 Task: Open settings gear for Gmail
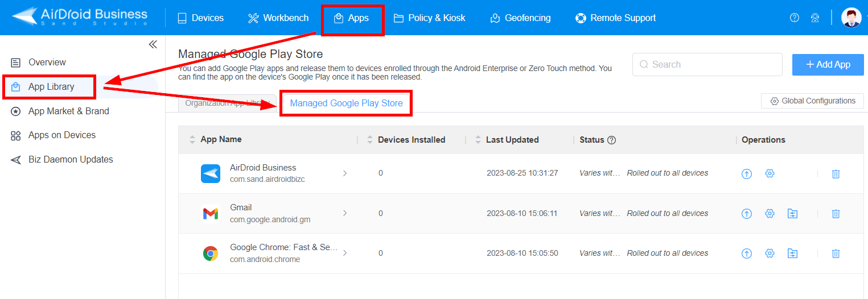pyautogui.click(x=770, y=213)
